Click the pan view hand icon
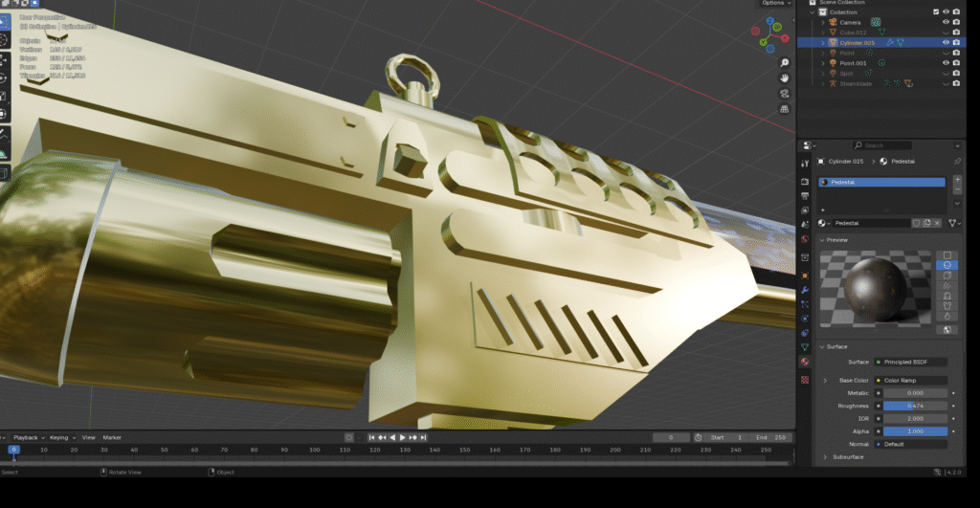 point(785,77)
